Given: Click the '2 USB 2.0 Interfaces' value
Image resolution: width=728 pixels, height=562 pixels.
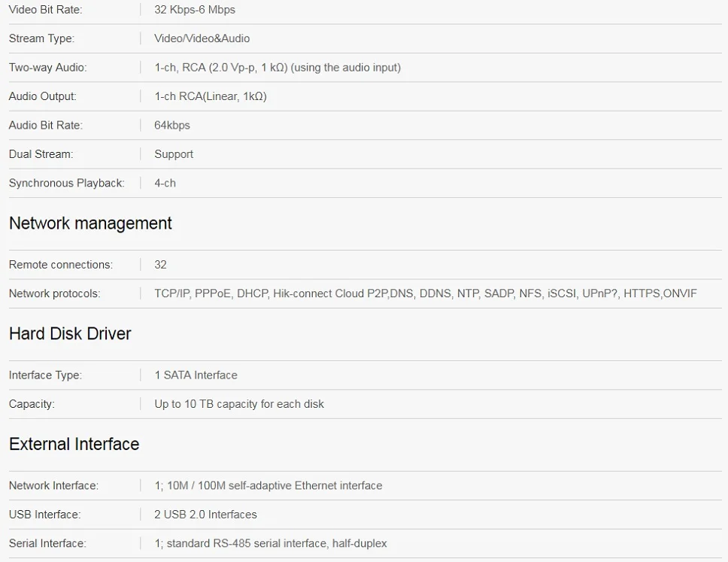Looking at the screenshot, I should 205,514.
